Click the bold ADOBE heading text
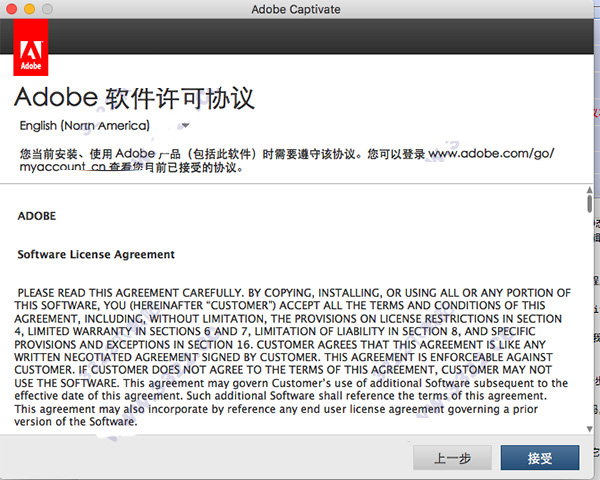The height and width of the screenshot is (480, 600). (37, 216)
